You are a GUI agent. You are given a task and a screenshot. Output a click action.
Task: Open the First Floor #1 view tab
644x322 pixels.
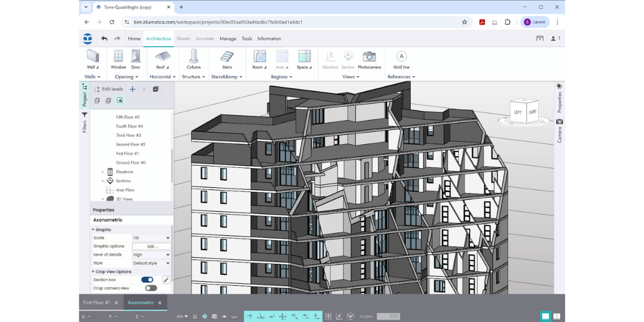(97, 303)
